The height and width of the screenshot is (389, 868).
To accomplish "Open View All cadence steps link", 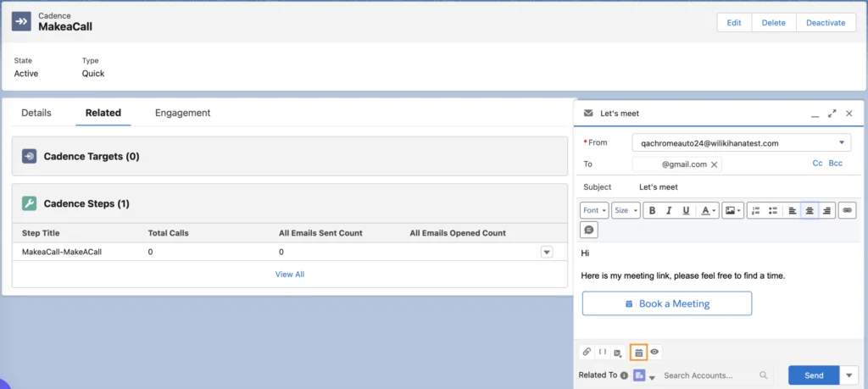I will 290,274.
